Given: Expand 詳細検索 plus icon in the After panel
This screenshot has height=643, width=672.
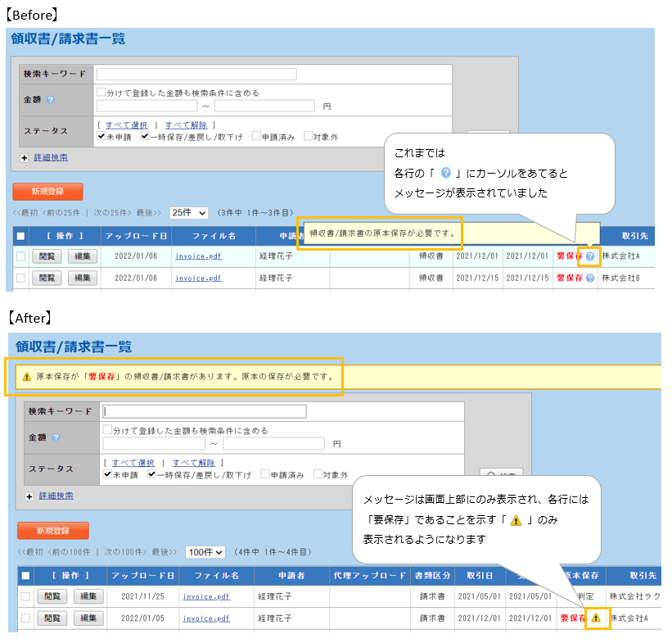Looking at the screenshot, I should [x=29, y=496].
